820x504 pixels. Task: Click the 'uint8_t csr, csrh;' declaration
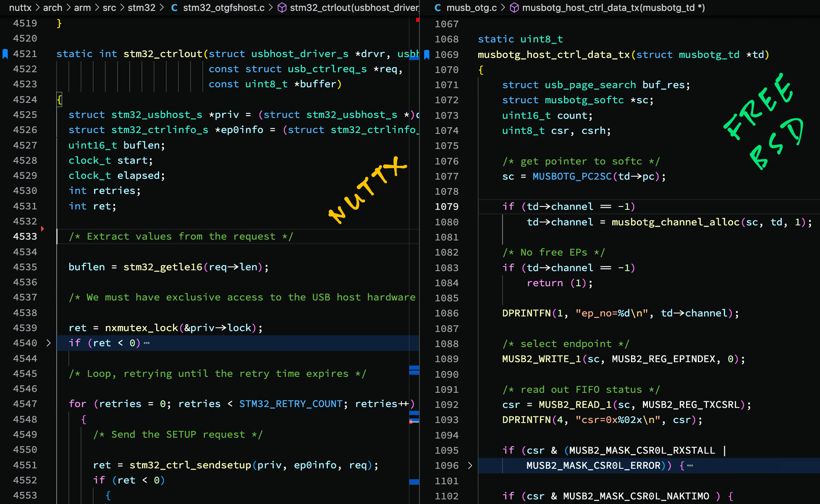[557, 131]
